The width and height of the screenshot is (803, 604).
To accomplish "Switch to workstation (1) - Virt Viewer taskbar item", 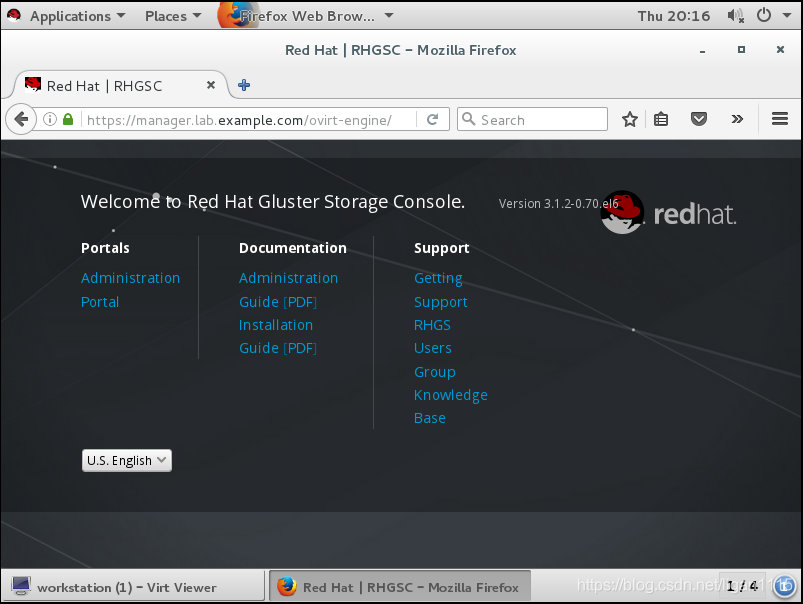I will coord(134,587).
